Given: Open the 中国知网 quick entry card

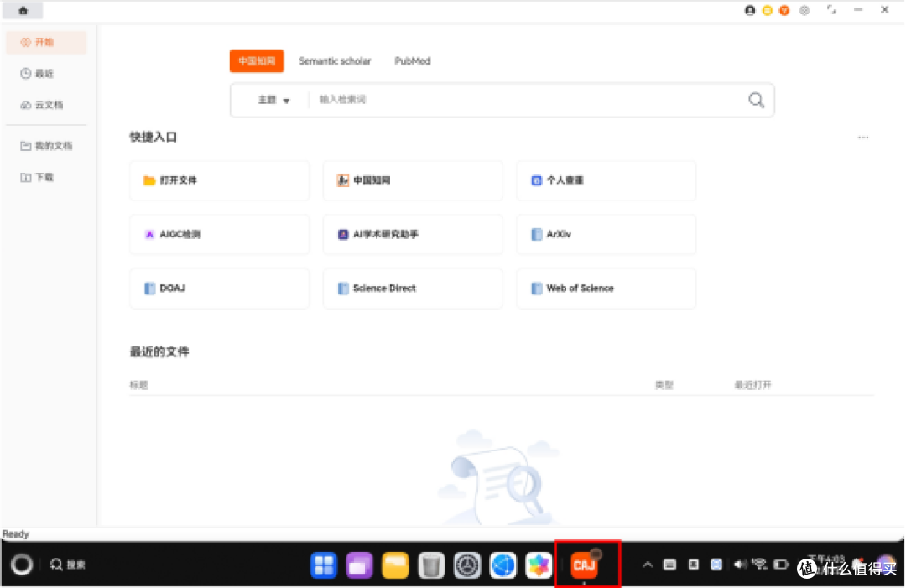Looking at the screenshot, I should click(x=413, y=181).
